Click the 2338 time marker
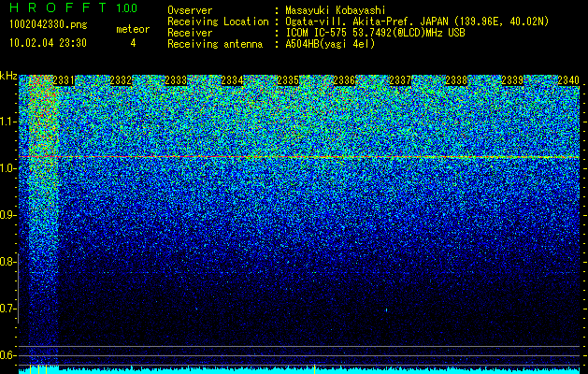This screenshot has height=374, width=588. (x=456, y=80)
